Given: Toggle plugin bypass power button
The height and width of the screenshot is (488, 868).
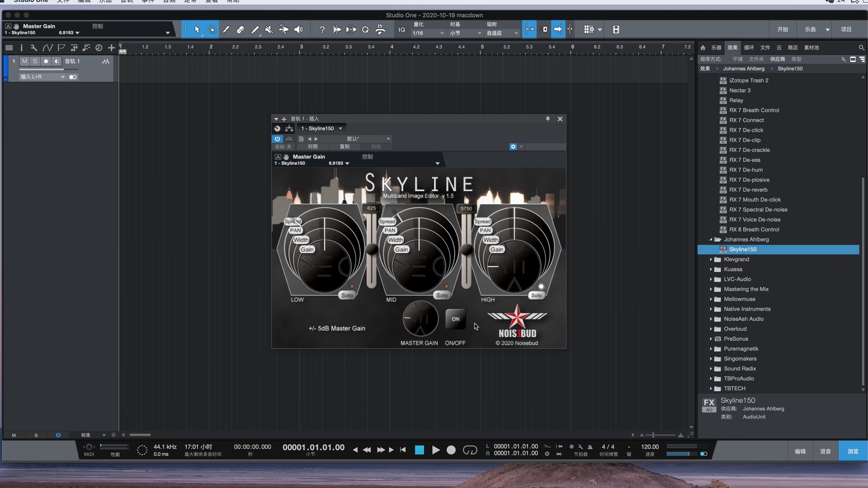Looking at the screenshot, I should (x=277, y=139).
